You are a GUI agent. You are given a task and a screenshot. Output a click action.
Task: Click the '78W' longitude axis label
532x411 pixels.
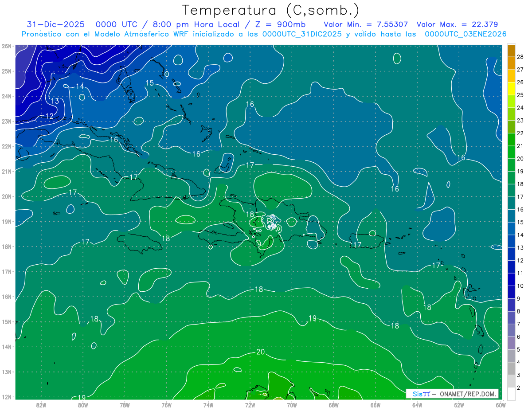tap(125, 404)
